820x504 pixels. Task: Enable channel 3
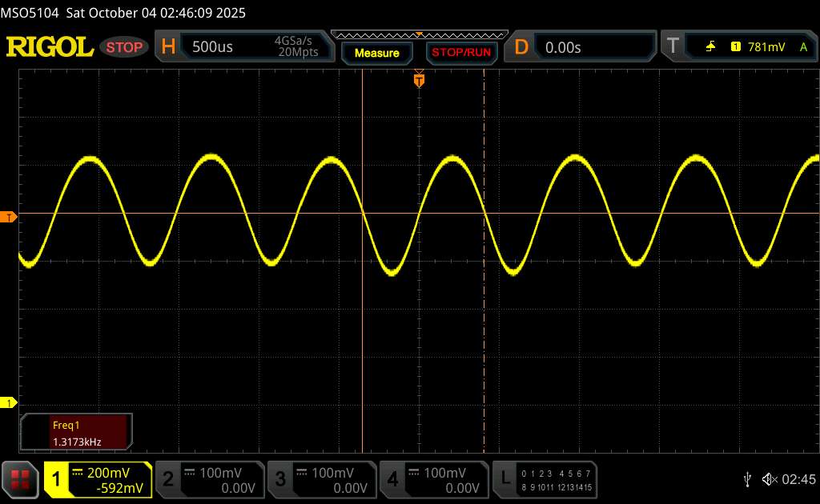(x=321, y=479)
